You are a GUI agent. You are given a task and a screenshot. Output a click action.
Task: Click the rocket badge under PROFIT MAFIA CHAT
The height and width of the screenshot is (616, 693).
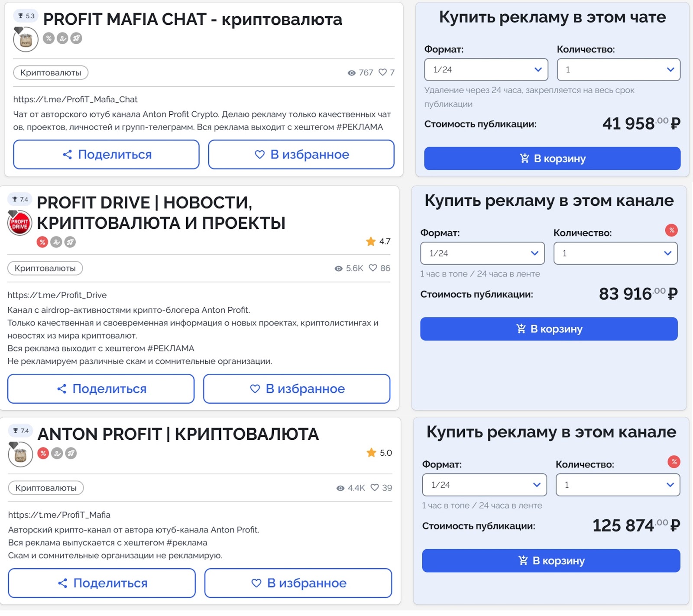click(76, 38)
